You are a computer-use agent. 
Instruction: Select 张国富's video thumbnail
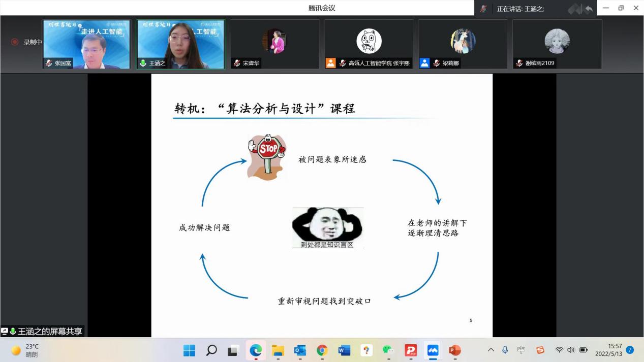pos(86,44)
